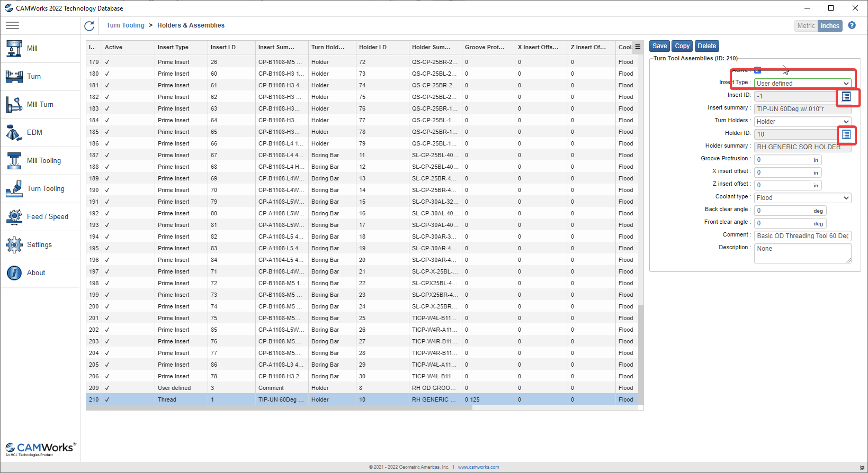This screenshot has width=868, height=473.
Task: Select the User defined cell in row 209
Action: (x=181, y=388)
